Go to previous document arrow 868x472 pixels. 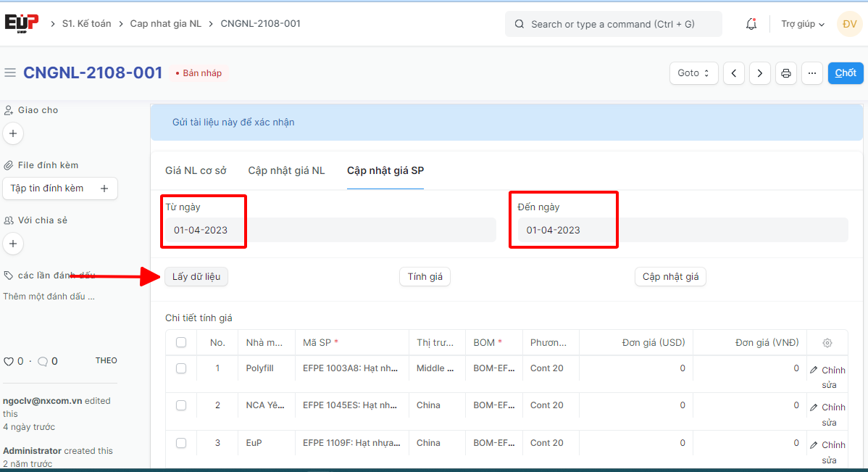pyautogui.click(x=734, y=73)
